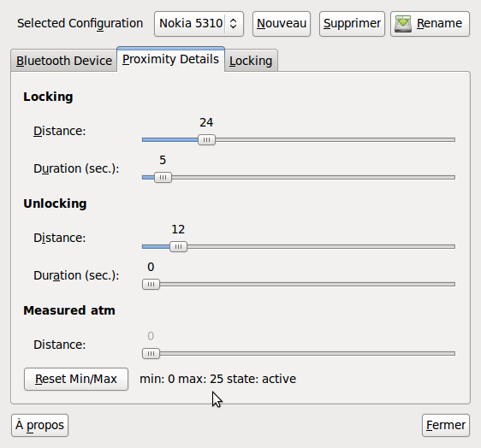Click the min max state status text
Image resolution: width=481 pixels, height=448 pixels.
217,379
